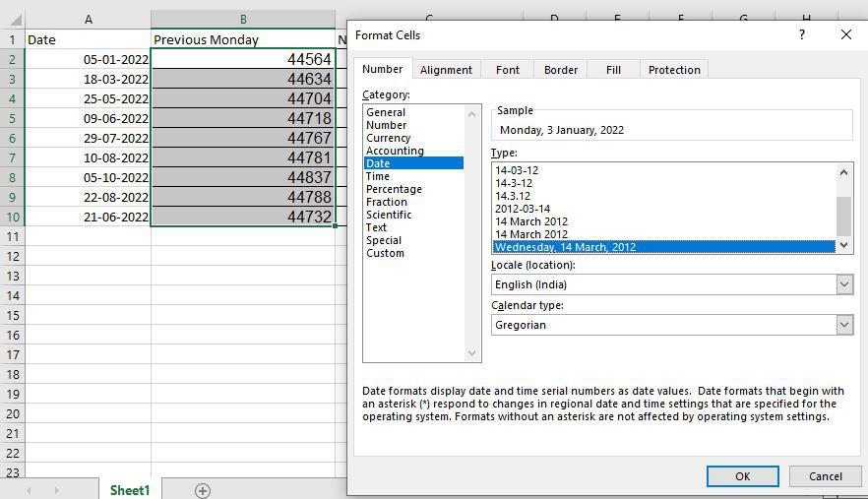The height and width of the screenshot is (499, 868).
Task: Click the dialog Help question mark icon
Action: pyautogui.click(x=802, y=34)
